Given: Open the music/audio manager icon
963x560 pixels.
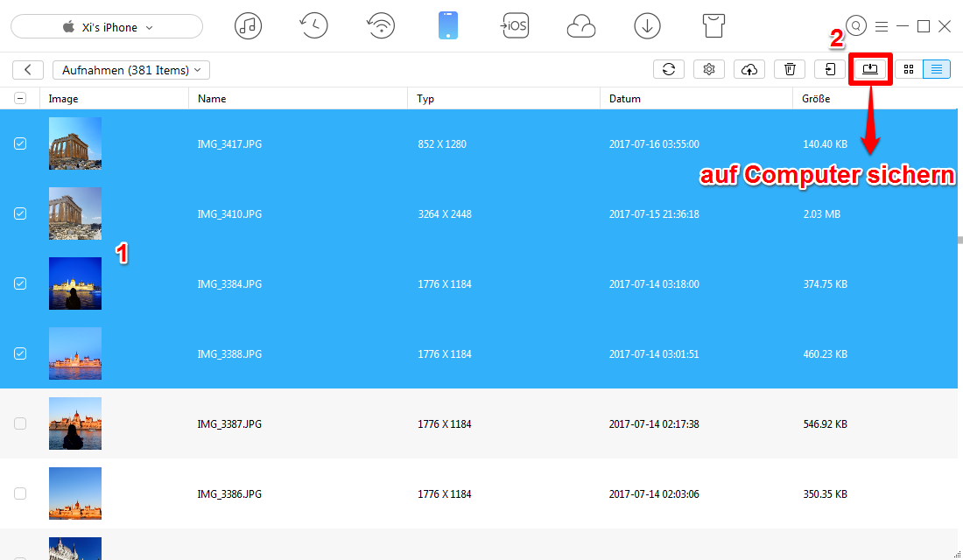Looking at the screenshot, I should point(248,26).
